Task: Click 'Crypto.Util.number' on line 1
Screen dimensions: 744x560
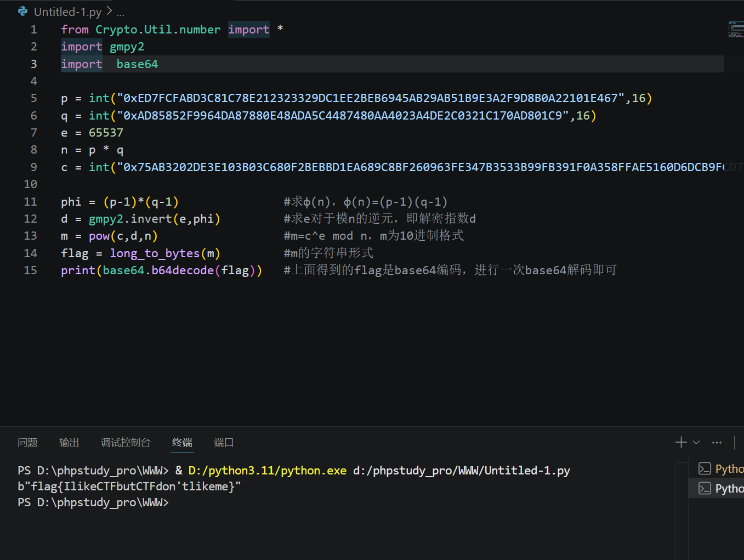Action: [x=158, y=30]
